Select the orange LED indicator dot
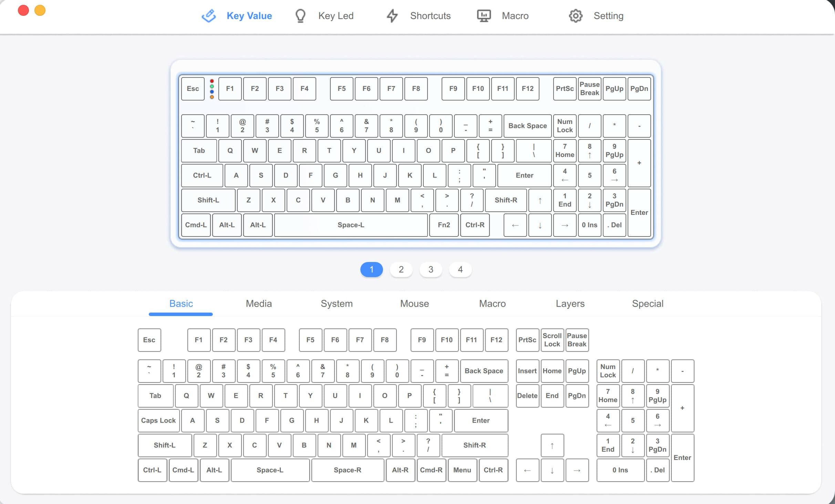The width and height of the screenshot is (835, 504). click(x=212, y=97)
